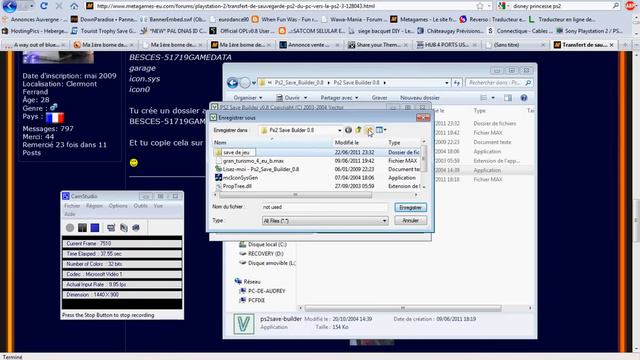Click the browser home icon
This screenshot has width=640, height=360.
[74, 6]
